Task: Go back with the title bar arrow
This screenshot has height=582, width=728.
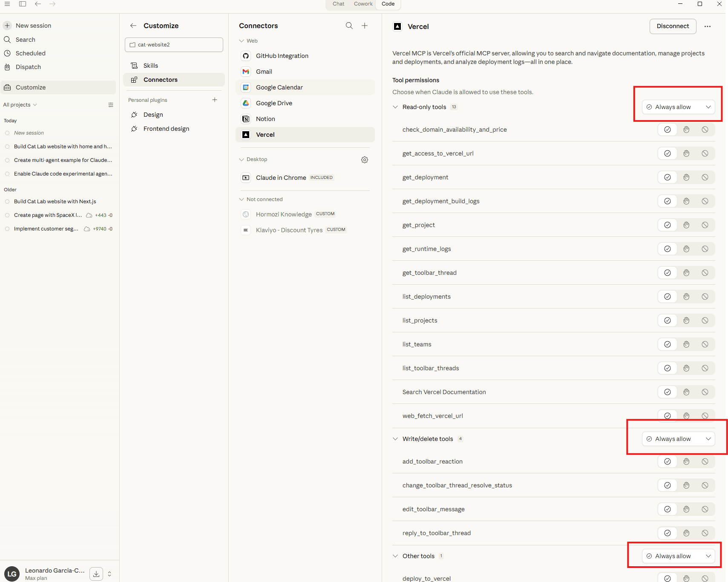Action: click(x=38, y=4)
